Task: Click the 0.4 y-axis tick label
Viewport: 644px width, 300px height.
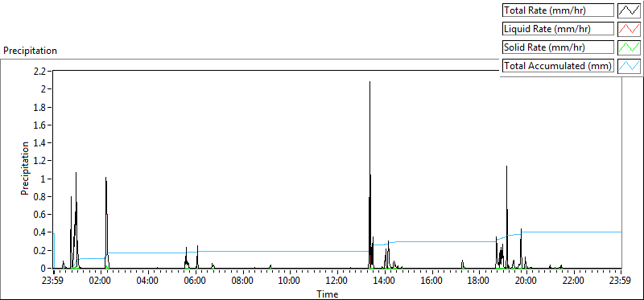Action: (x=39, y=232)
